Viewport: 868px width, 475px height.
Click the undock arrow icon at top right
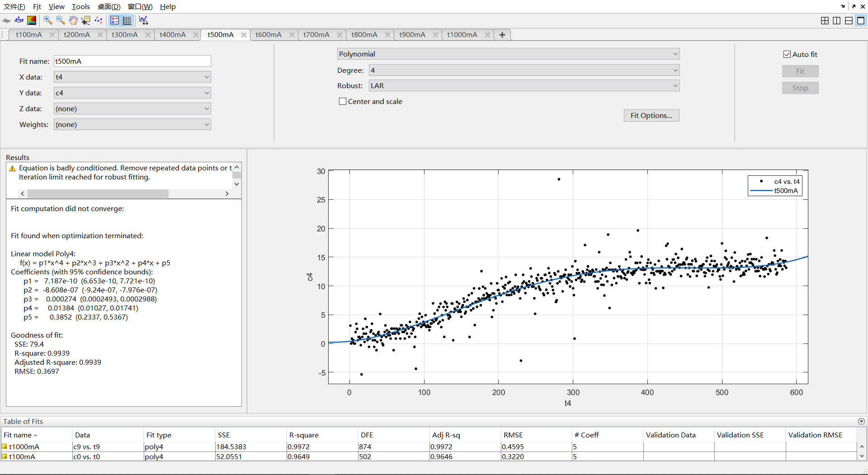(854, 6)
